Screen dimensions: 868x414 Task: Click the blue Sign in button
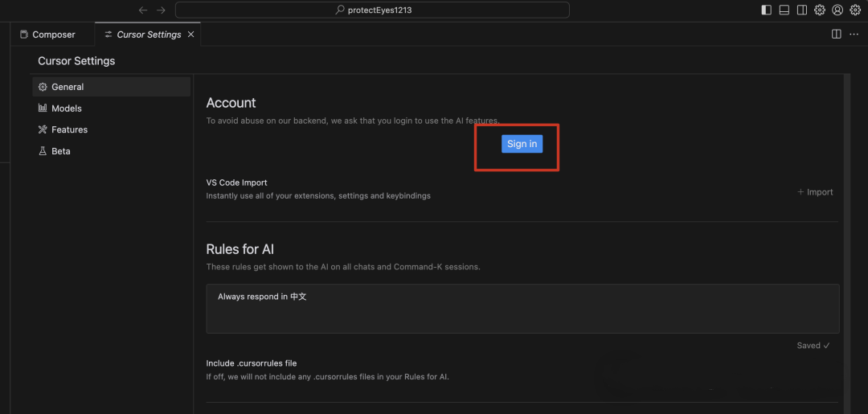(522, 144)
